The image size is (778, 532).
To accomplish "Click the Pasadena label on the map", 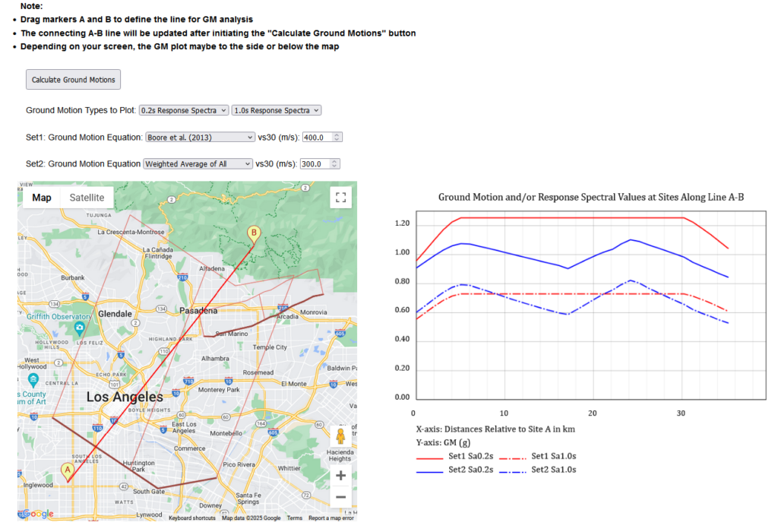I will (x=198, y=311).
